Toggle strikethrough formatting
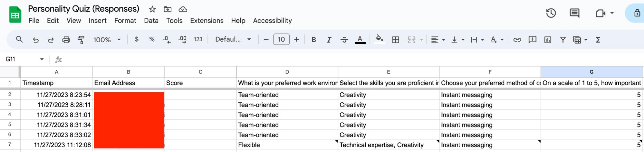This screenshot has height=152, width=644. tap(344, 40)
